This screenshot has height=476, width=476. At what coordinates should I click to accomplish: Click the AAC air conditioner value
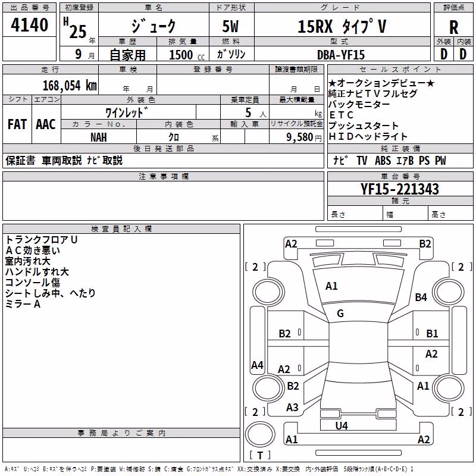[x=46, y=124]
